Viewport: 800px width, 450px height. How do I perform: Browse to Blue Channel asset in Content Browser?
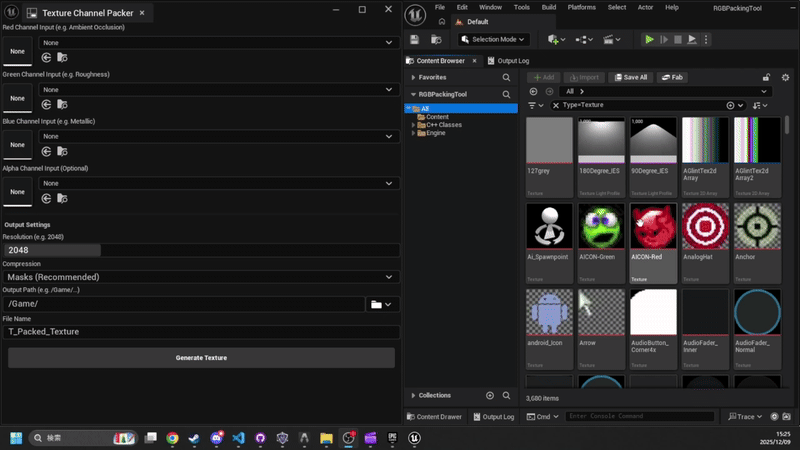(x=62, y=152)
